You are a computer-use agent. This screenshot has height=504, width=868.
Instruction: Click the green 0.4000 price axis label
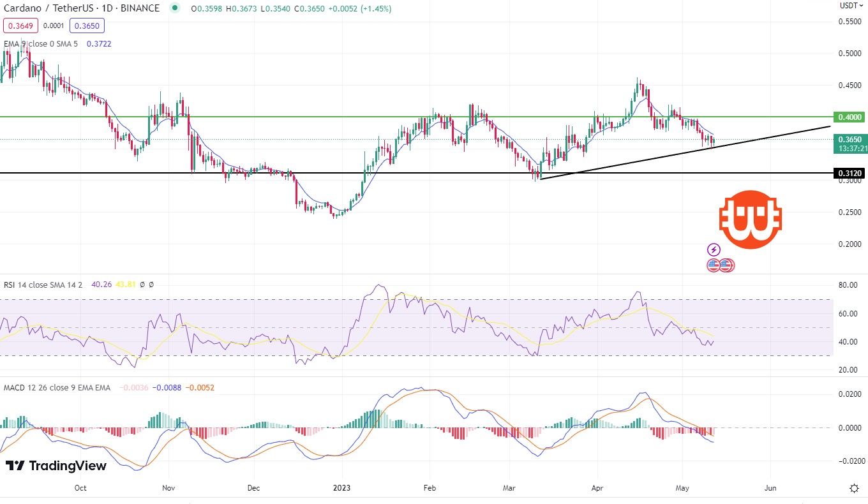849,117
